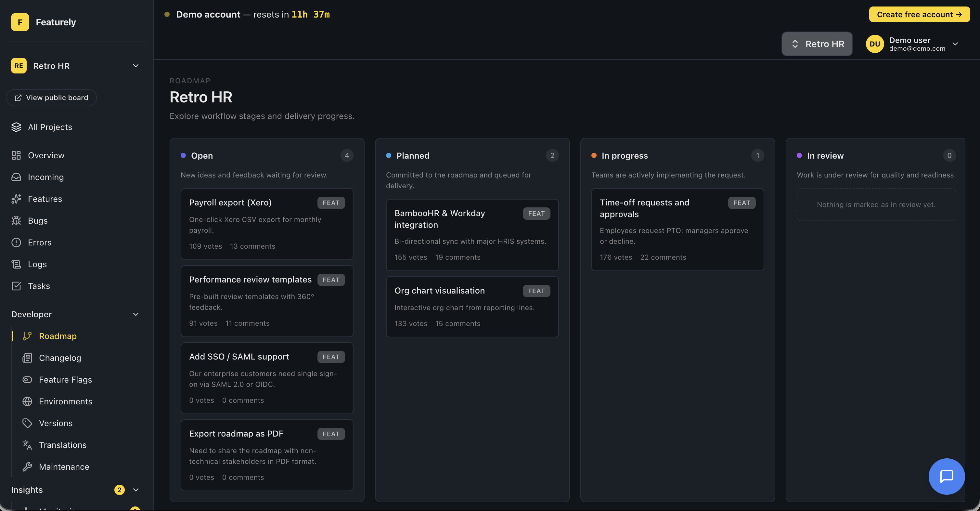Image resolution: width=980 pixels, height=511 pixels.
Task: Expand the Retro HR project dropdown
Action: (x=135, y=66)
